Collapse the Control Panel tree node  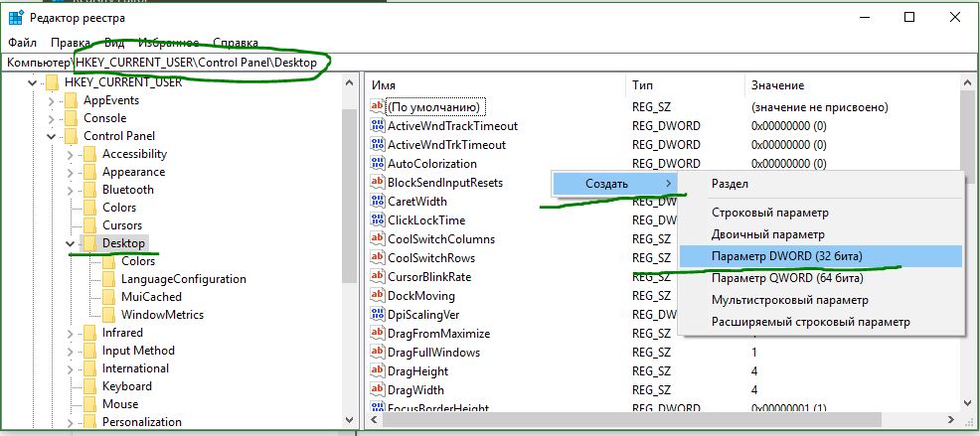pyautogui.click(x=52, y=136)
